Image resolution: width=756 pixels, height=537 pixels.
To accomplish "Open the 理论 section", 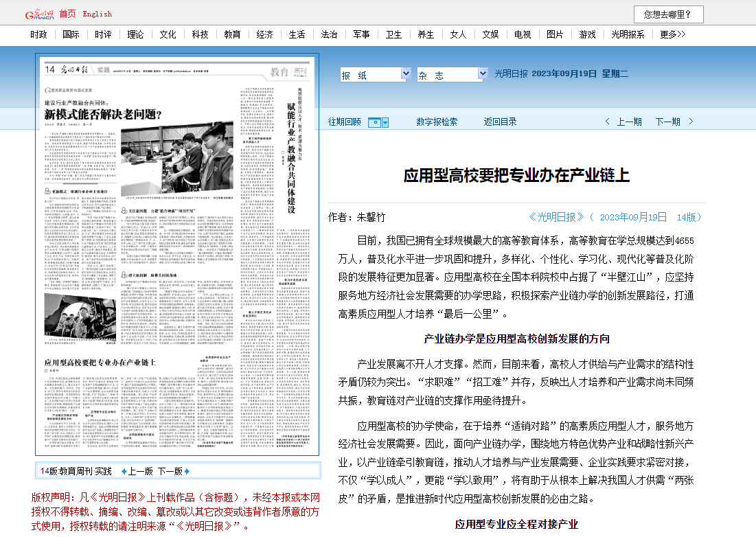I will point(135,34).
